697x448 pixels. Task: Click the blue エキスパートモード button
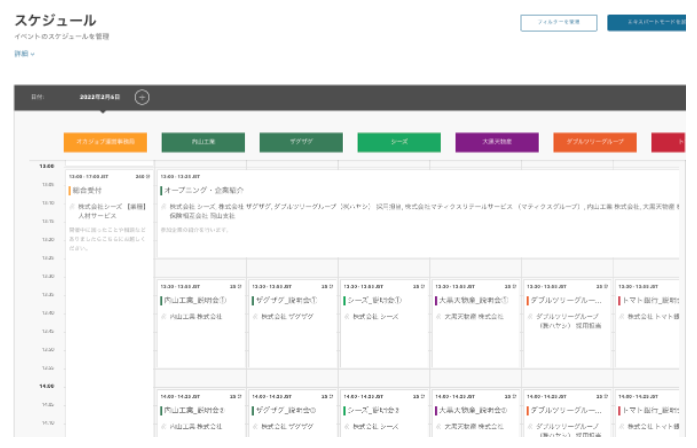646,23
